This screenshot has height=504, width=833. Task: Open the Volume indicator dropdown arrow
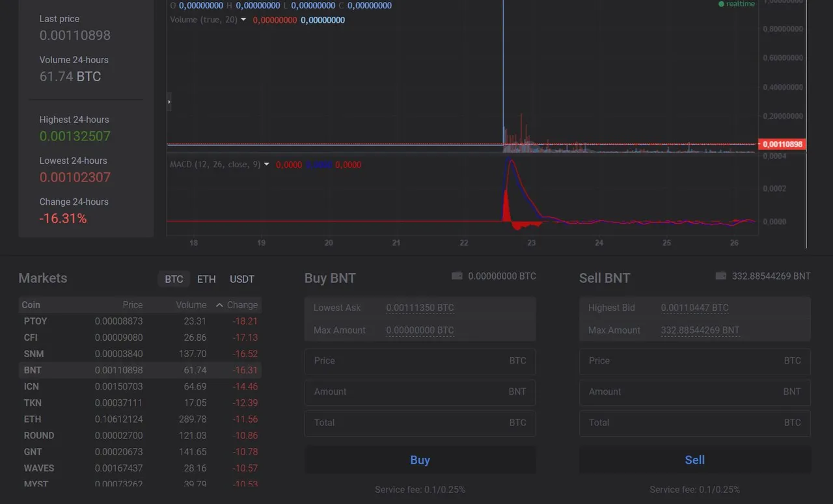pos(243,20)
